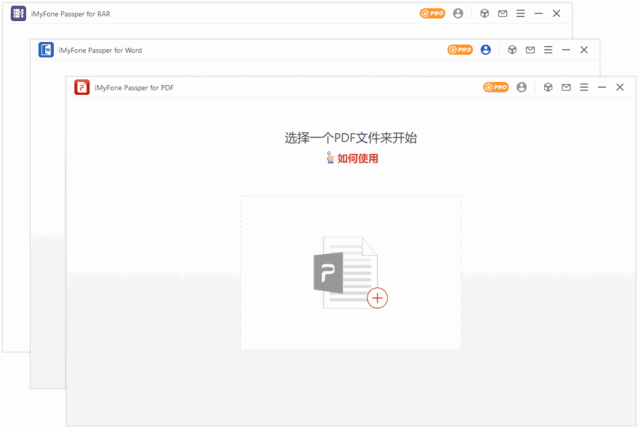
Task: Click the 如何使用 how-to-use link
Action: pyautogui.click(x=357, y=158)
